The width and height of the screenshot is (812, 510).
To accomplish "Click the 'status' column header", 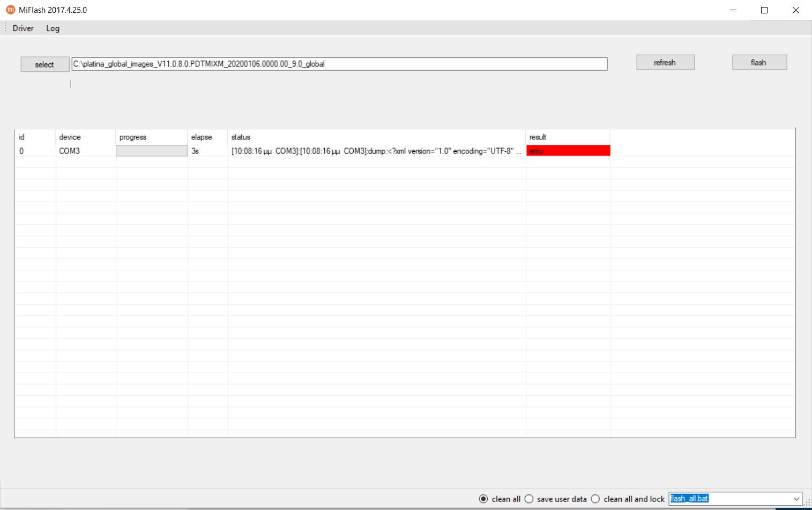I will click(x=377, y=137).
